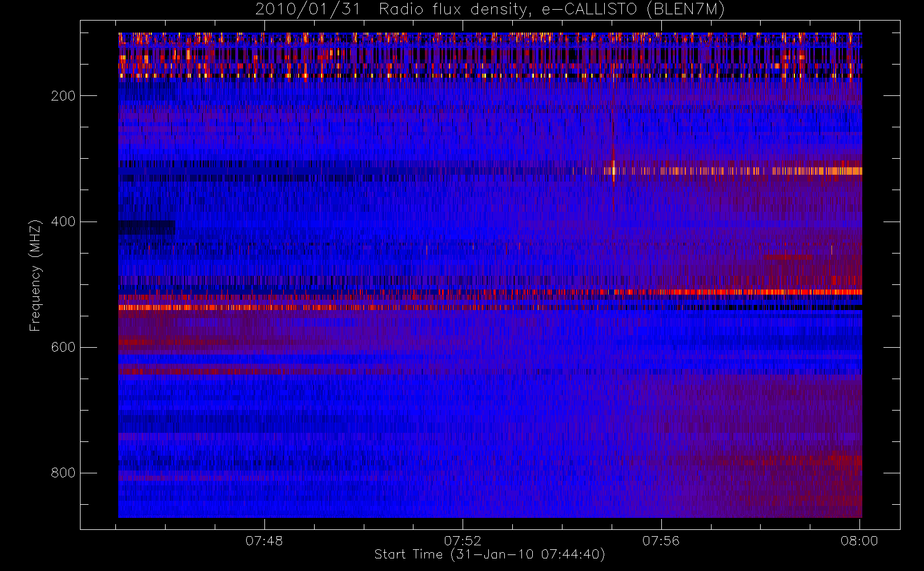Click the 07:56 time tick label

[661, 541]
